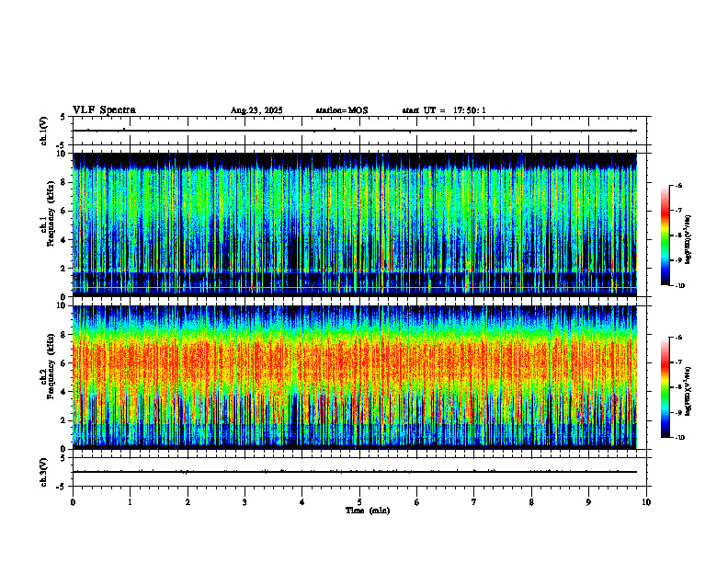Click the "ch.3(V)" waveform axis label
The height and width of the screenshot is (563, 728).
pos(43,472)
